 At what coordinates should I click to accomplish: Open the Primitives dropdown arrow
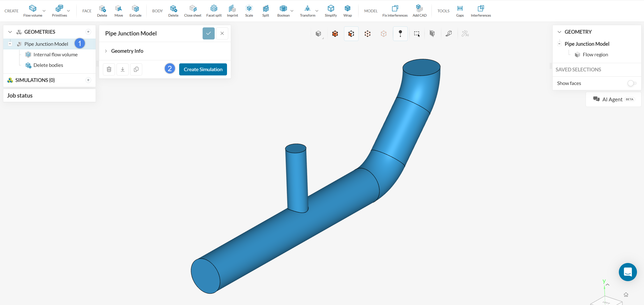(68, 11)
